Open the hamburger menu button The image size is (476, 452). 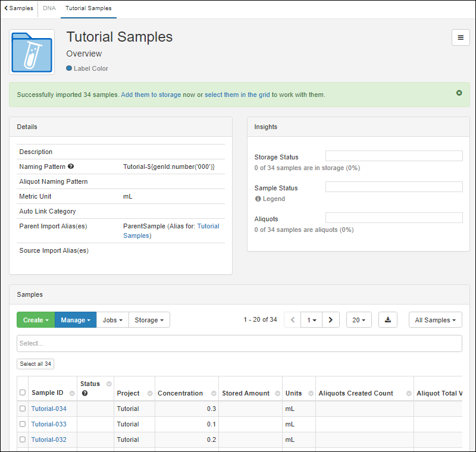point(461,37)
